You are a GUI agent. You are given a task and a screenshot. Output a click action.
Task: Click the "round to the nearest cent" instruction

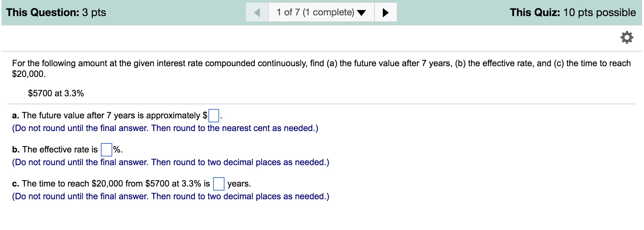click(165, 128)
